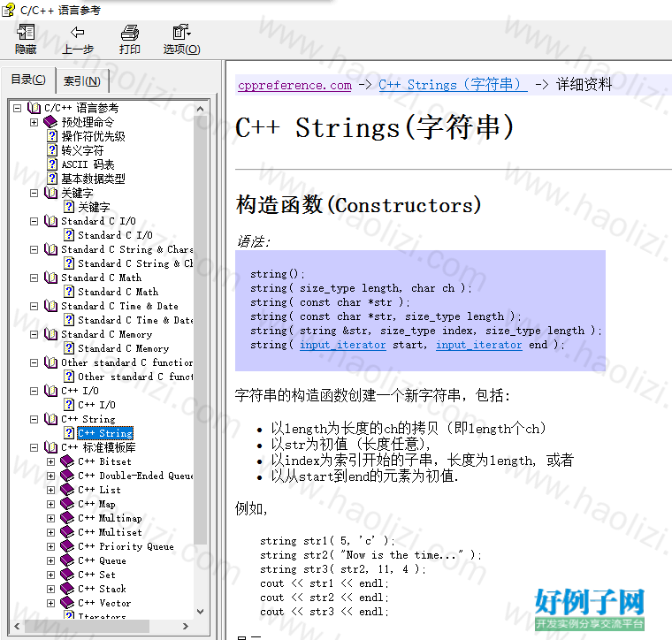Viewport: 672px width, 640px height.
Task: Open the cppreference.com link
Action: [x=294, y=85]
